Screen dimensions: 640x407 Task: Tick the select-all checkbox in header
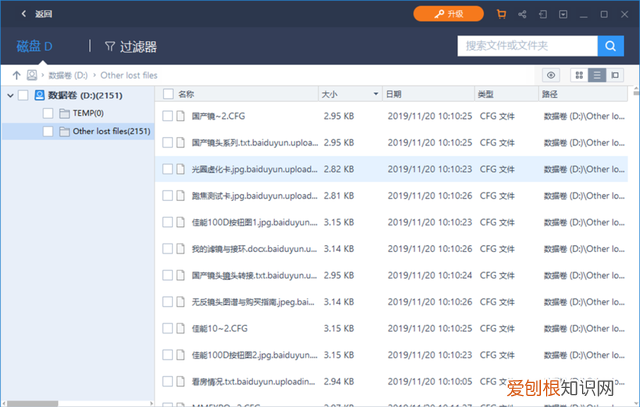pos(168,94)
